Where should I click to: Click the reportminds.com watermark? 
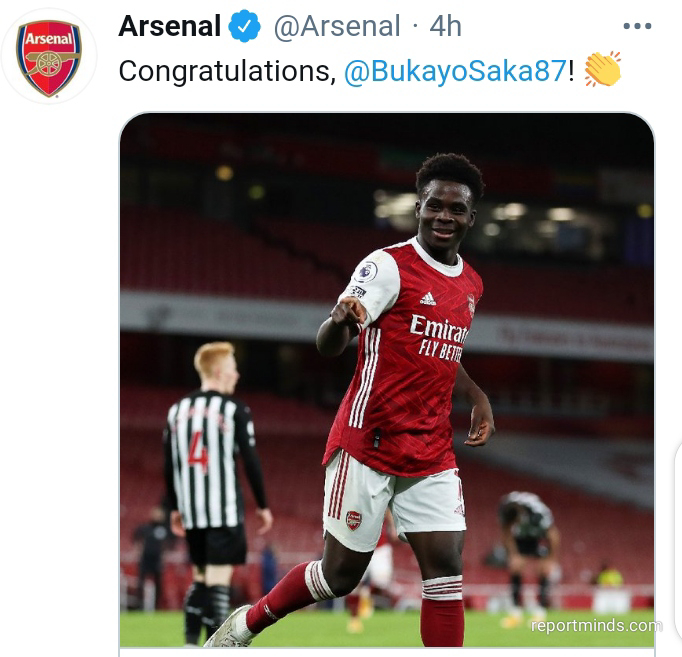click(x=596, y=625)
